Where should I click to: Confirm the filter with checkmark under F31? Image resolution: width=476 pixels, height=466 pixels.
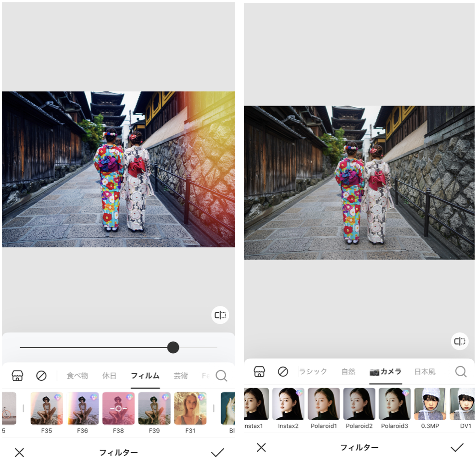[217, 453]
